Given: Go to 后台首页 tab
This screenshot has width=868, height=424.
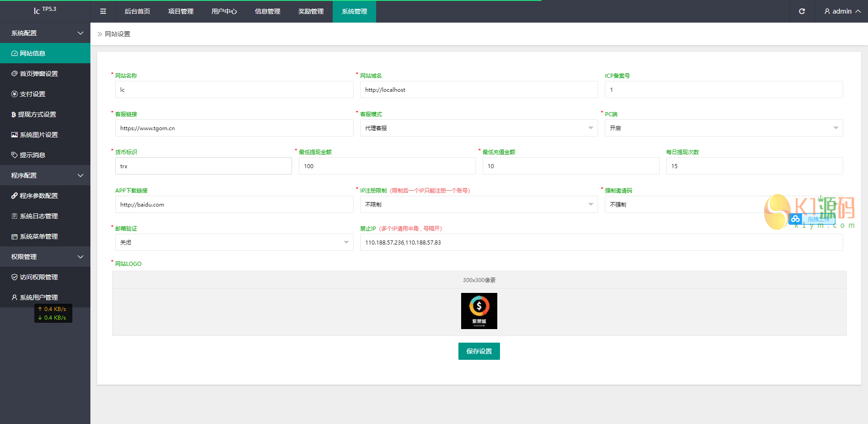Looking at the screenshot, I should click(137, 11).
